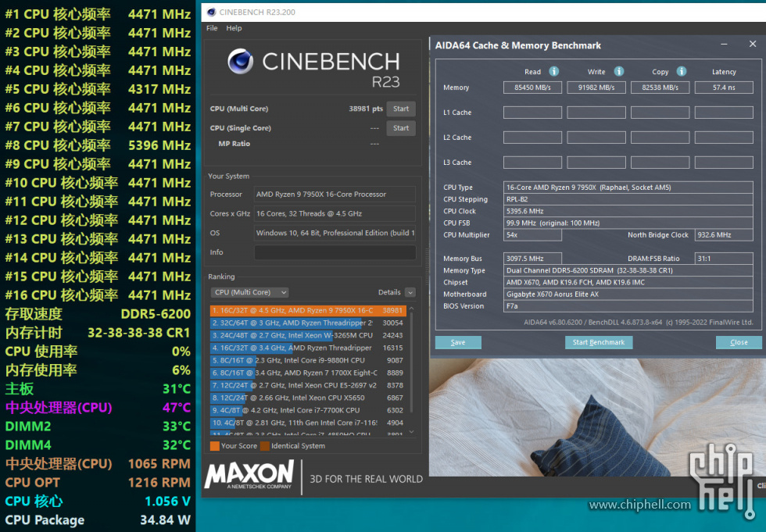Select ranking row 2 Threadripper 32C/64T
Image resolution: width=766 pixels, height=532 pixels.
[308, 323]
